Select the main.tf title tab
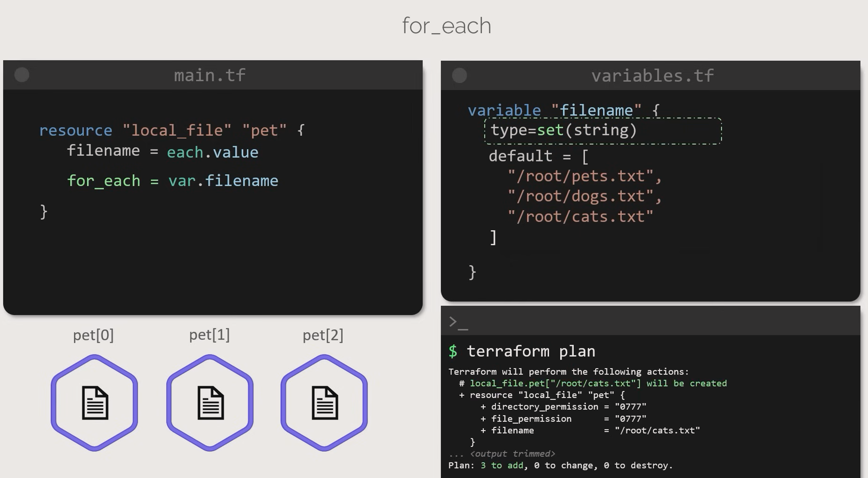Screen dimensions: 868x478 [x=210, y=75]
